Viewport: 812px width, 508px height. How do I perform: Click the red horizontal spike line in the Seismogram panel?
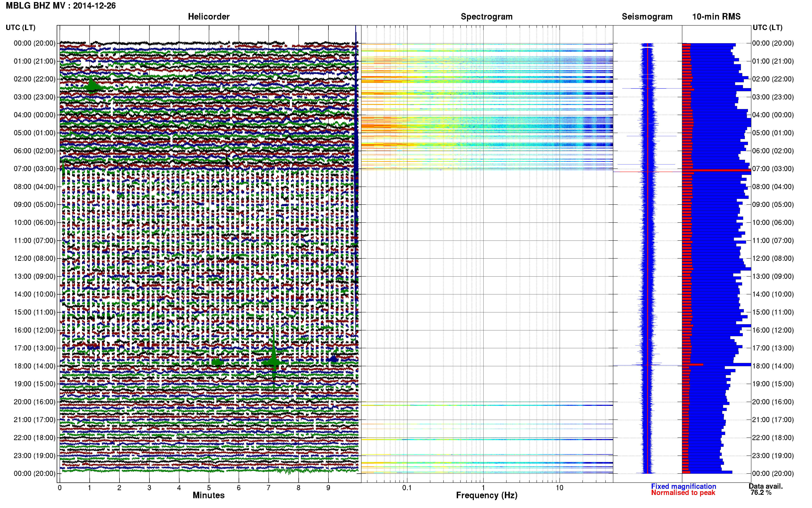pos(647,172)
